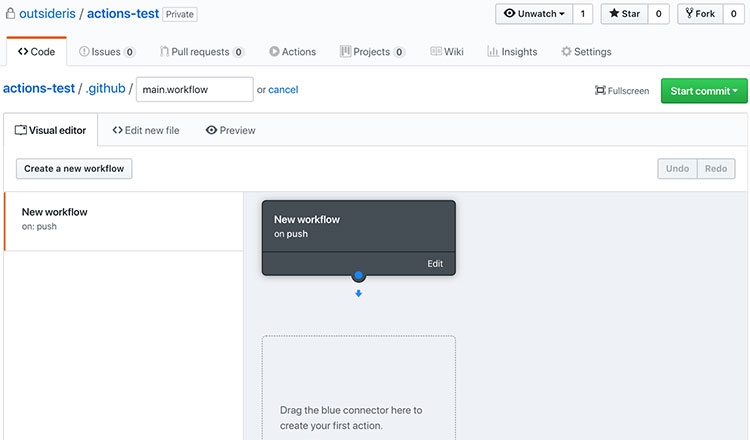Toggle Fullscreen editor mode
The image size is (750, 440).
click(x=622, y=90)
